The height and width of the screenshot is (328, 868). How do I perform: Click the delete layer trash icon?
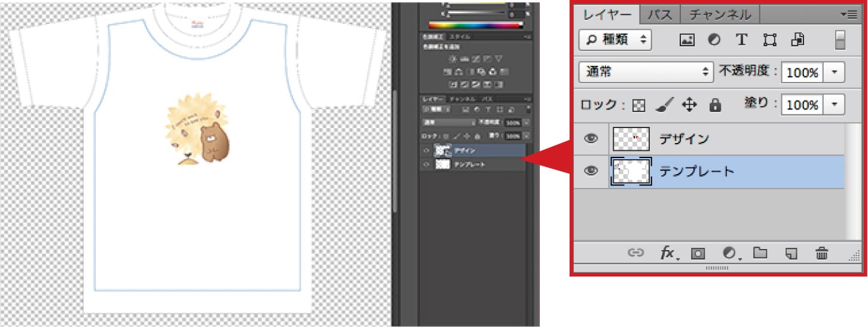(822, 253)
